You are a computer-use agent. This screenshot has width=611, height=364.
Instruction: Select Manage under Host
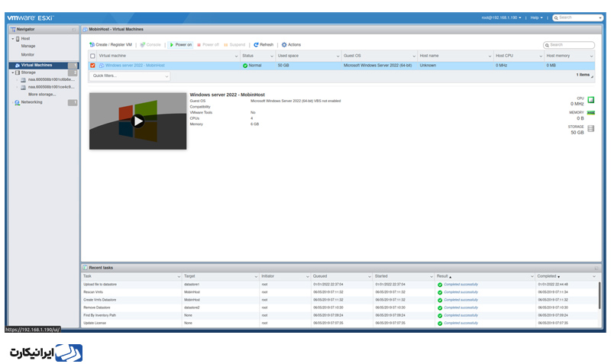[28, 46]
